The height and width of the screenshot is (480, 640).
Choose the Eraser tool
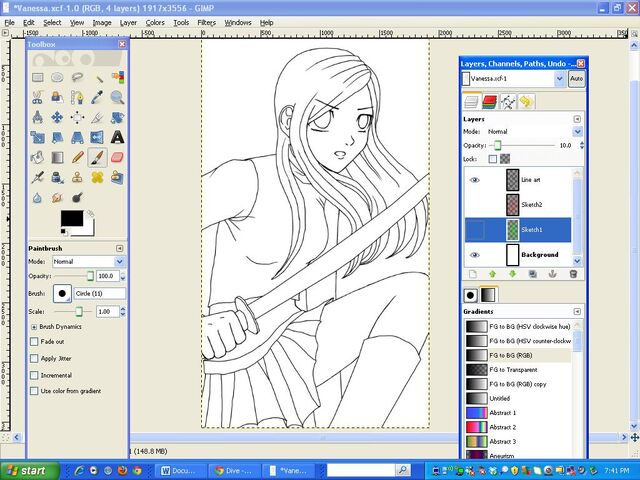[x=117, y=158]
